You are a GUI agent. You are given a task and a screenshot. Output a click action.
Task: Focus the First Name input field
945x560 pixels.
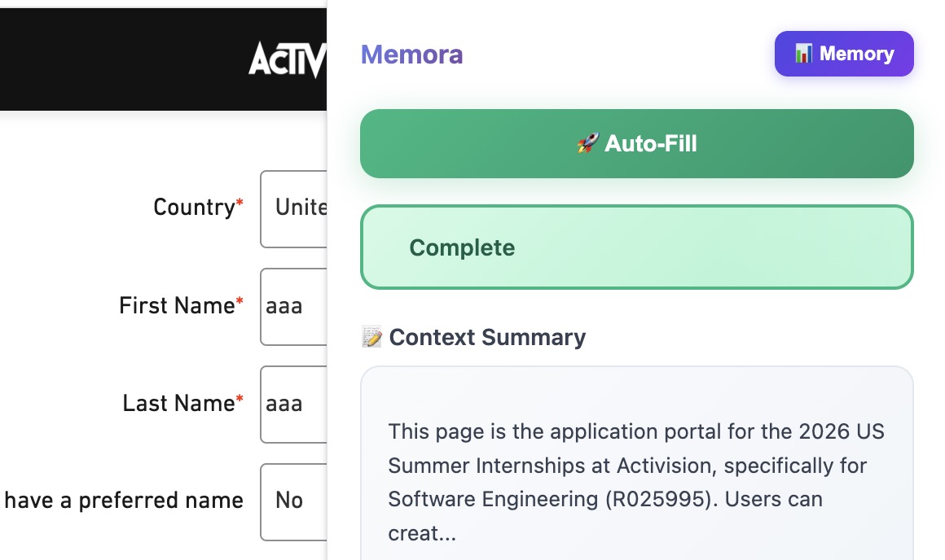294,306
